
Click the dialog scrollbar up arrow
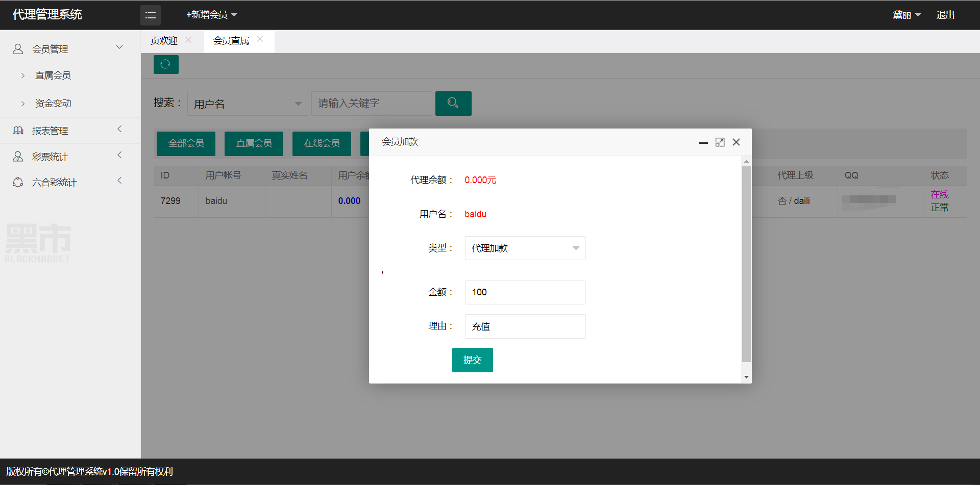click(746, 161)
